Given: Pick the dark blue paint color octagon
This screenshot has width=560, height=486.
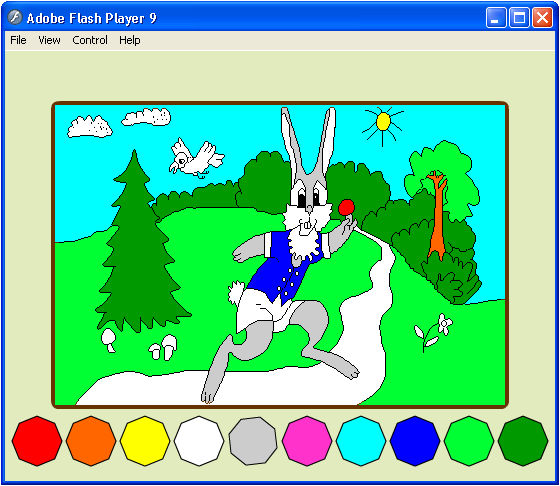Looking at the screenshot, I should coord(415,441).
